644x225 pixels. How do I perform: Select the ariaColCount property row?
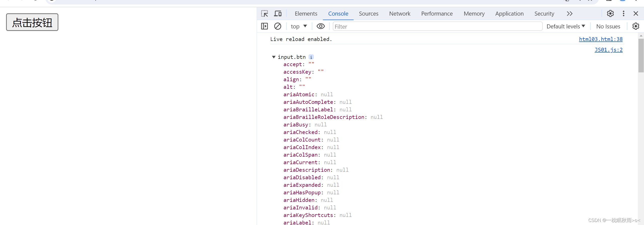pos(311,140)
